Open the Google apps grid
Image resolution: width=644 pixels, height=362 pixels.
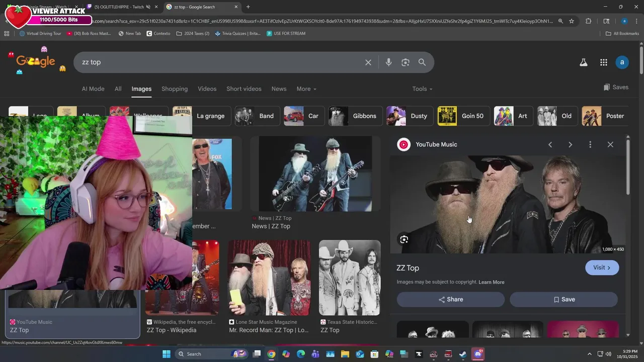pos(604,62)
